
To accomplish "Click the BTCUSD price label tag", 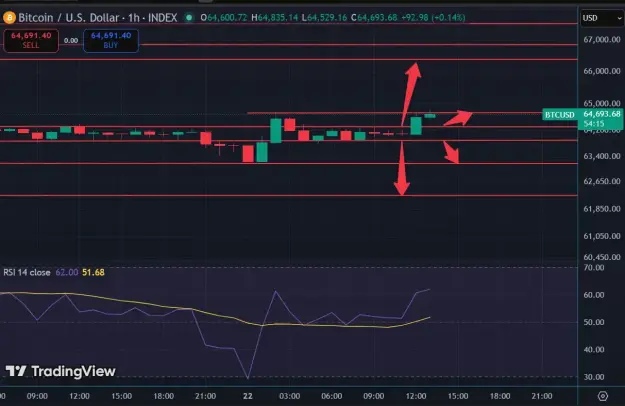I will (x=560, y=115).
